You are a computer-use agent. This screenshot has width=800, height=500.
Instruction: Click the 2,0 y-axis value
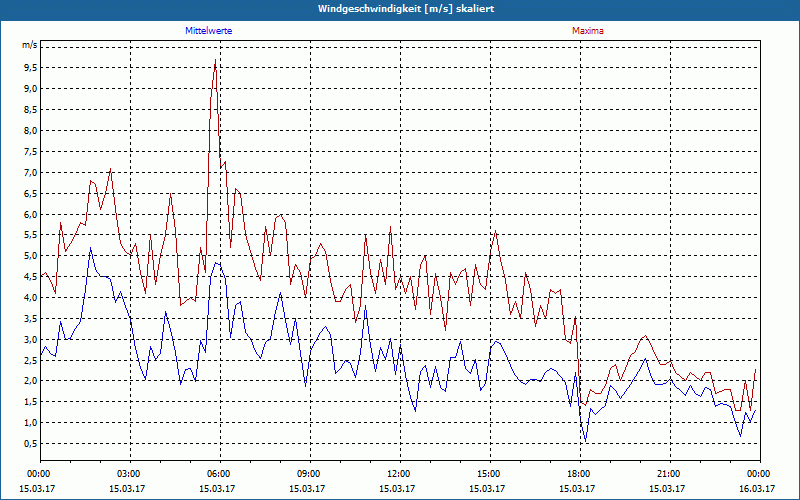[31, 381]
